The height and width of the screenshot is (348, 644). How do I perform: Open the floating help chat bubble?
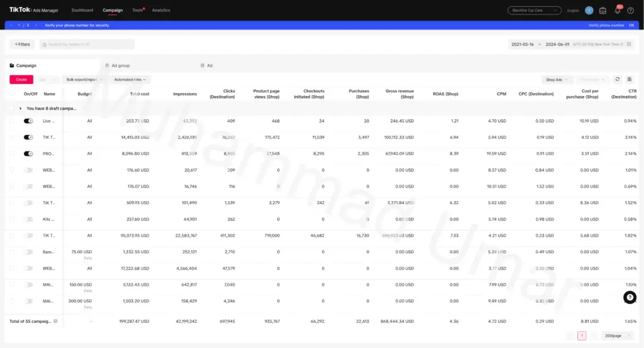click(x=630, y=297)
